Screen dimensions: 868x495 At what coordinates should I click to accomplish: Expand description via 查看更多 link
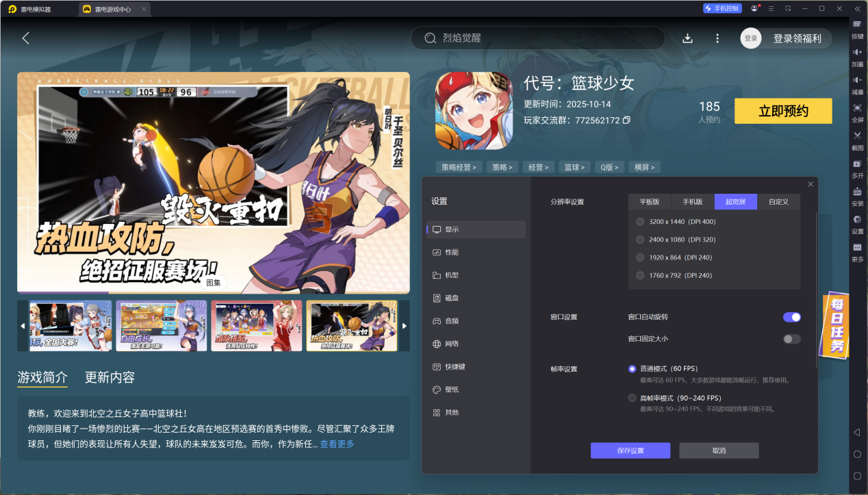[337, 444]
